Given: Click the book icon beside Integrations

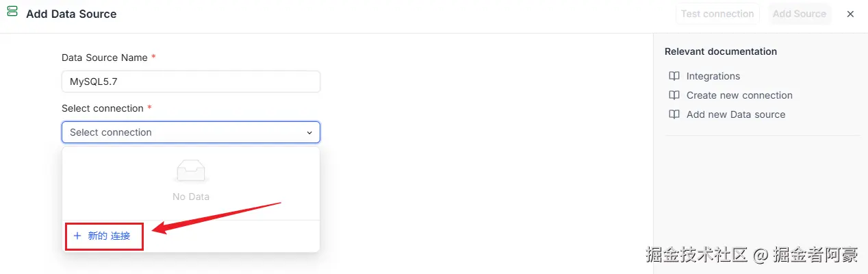Looking at the screenshot, I should pyautogui.click(x=674, y=76).
